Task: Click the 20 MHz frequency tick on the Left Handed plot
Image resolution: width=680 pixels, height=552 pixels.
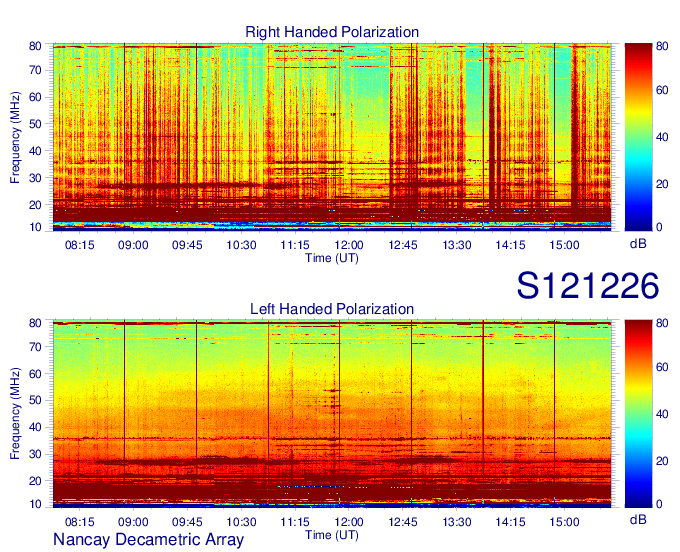Action: tap(35, 481)
